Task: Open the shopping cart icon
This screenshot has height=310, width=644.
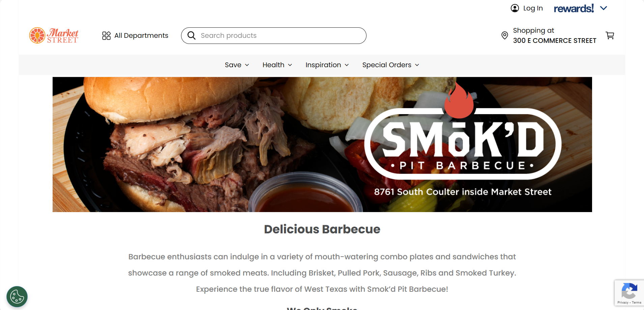Action: [x=610, y=35]
